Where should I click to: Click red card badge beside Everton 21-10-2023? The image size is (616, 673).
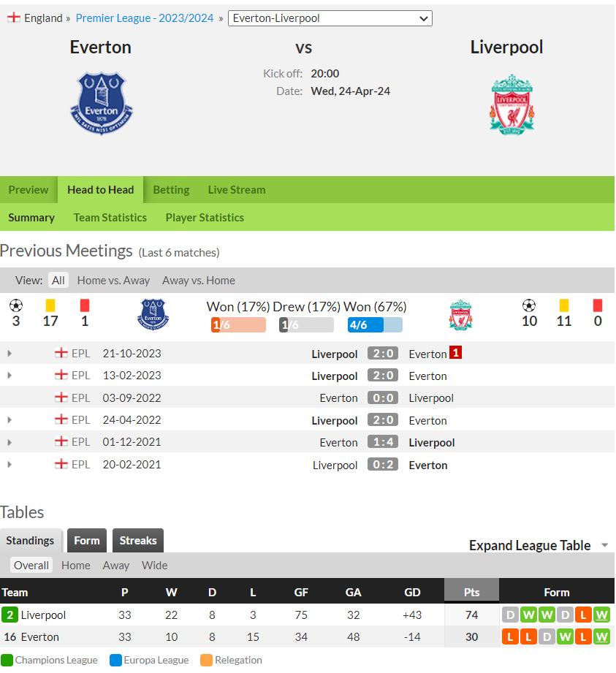coord(455,353)
